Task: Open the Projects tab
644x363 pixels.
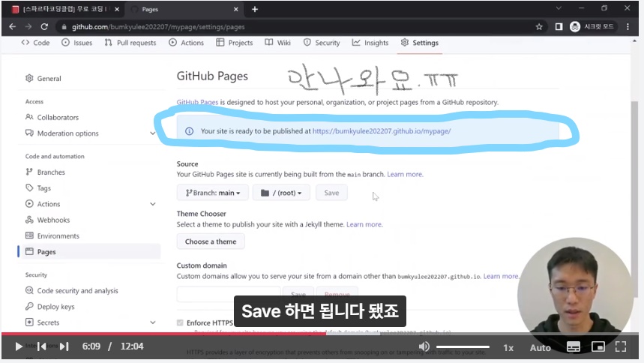Action: (x=235, y=43)
